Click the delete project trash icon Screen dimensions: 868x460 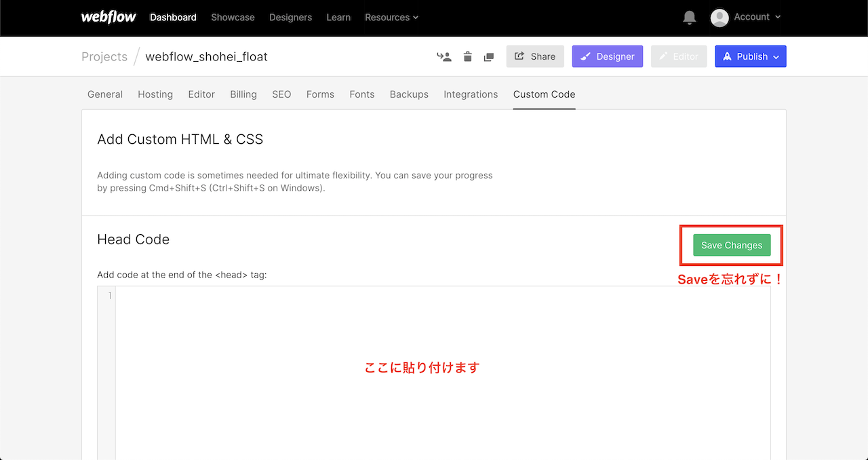coord(468,57)
